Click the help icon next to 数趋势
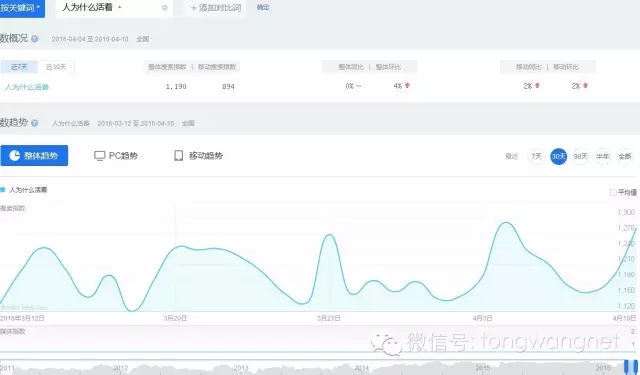The height and width of the screenshot is (375, 640). pyautogui.click(x=35, y=123)
